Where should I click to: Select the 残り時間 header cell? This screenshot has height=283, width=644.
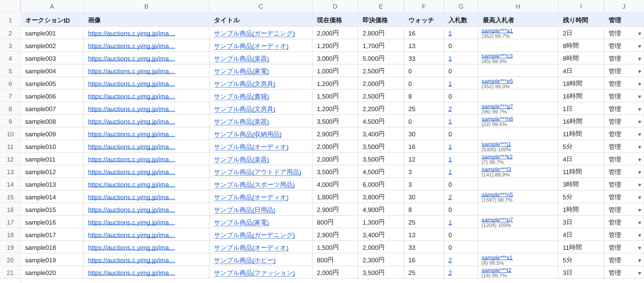[x=581, y=19]
